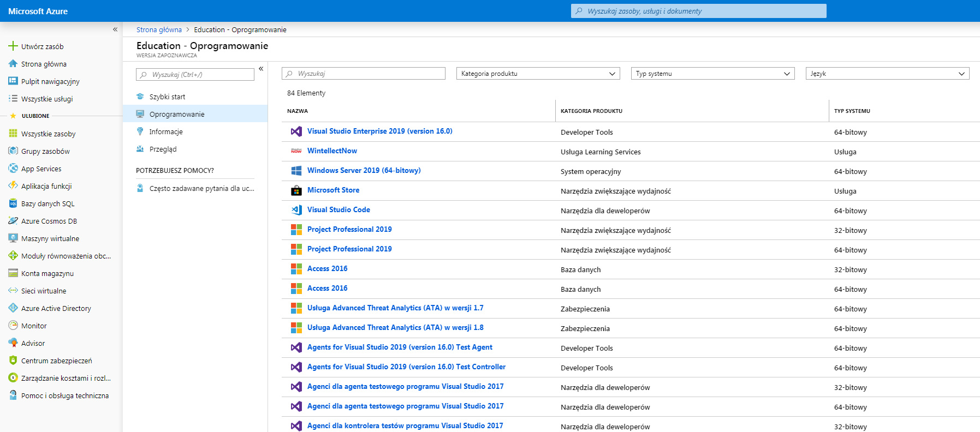This screenshot has height=432, width=980.
Task: Open the Kategoria produktu dropdown
Action: coord(538,74)
